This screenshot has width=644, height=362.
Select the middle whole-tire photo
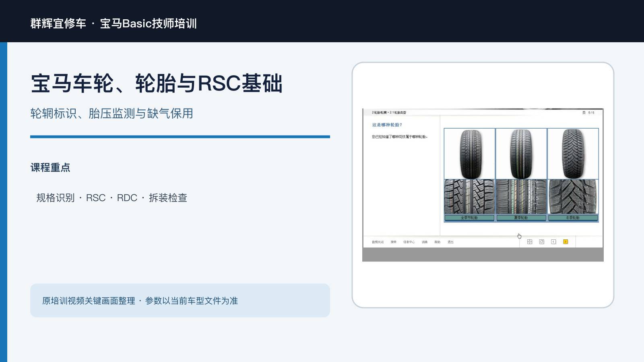click(521, 154)
